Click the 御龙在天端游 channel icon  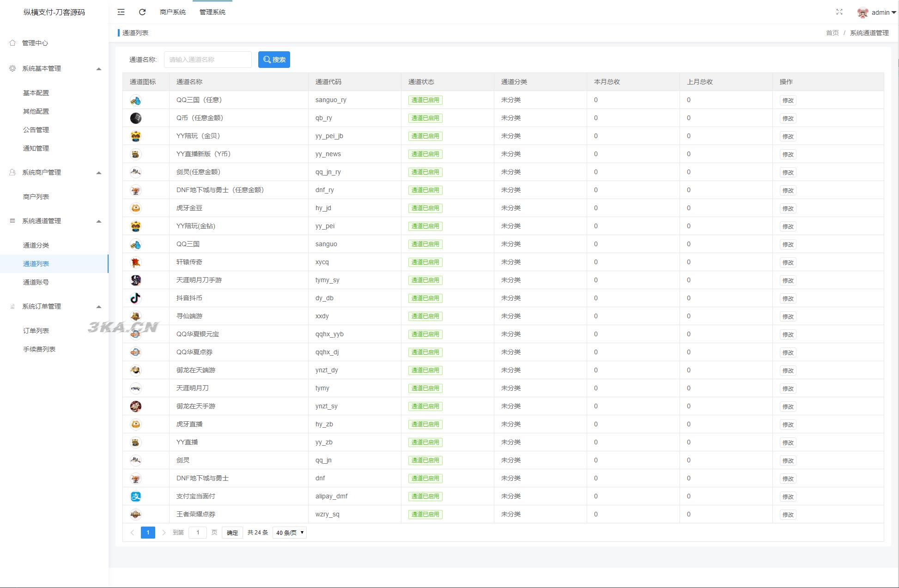click(135, 370)
